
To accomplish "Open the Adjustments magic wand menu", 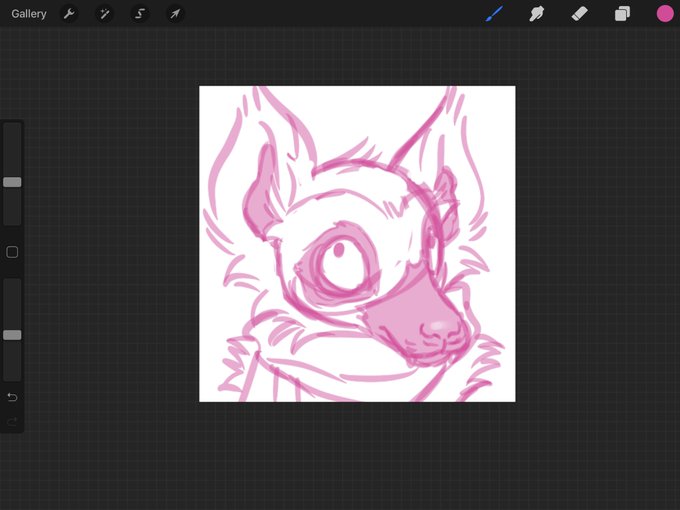I will click(105, 14).
